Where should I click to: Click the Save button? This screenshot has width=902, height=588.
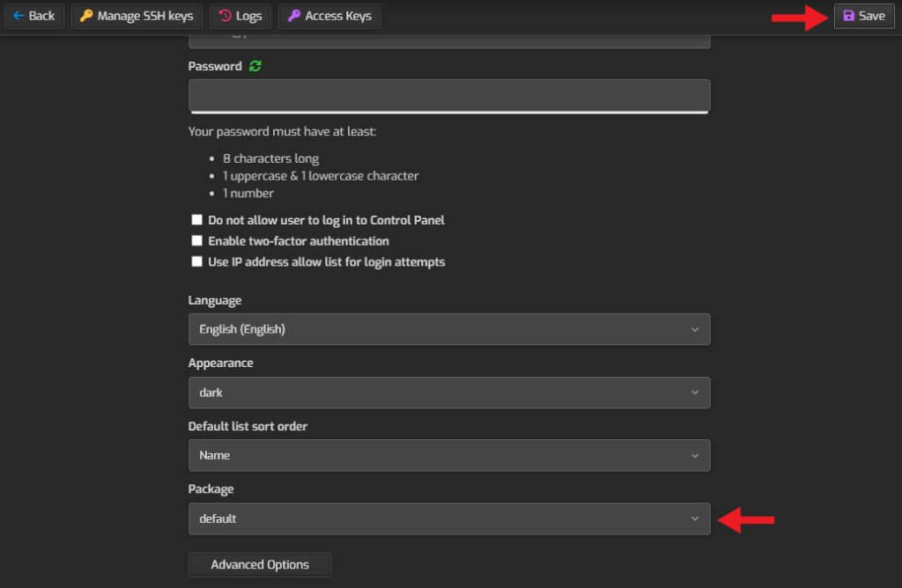click(x=864, y=15)
